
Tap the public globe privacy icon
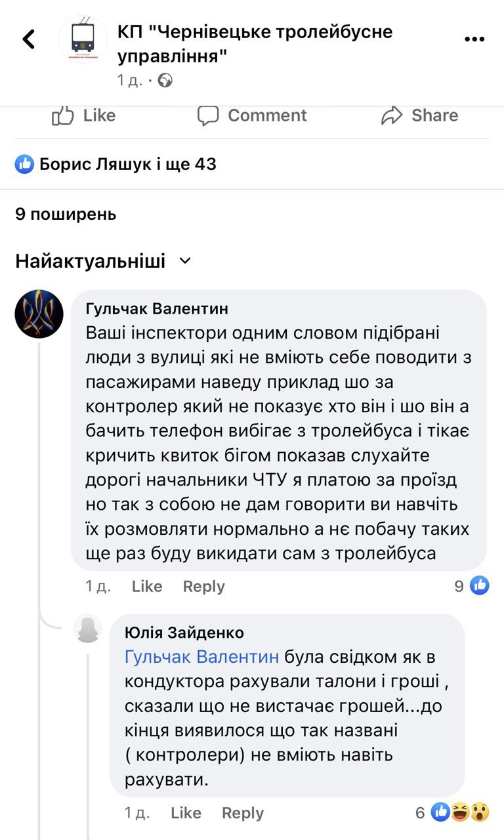(165, 81)
